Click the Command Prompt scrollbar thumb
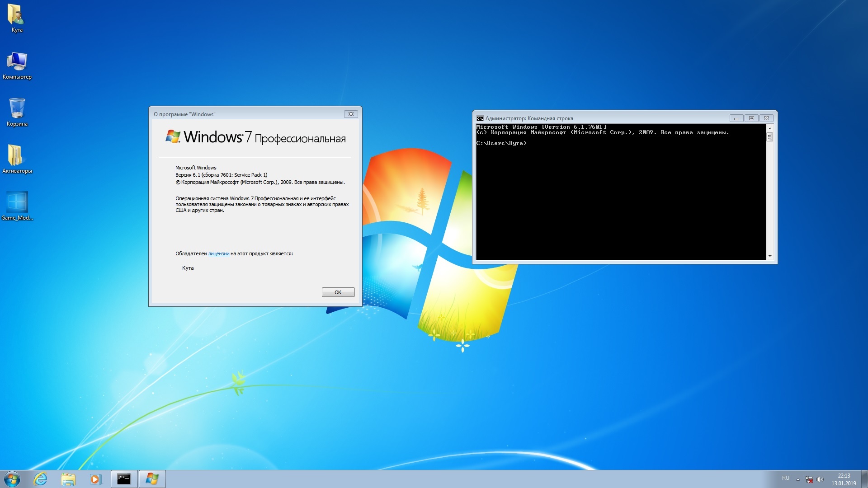 (x=770, y=137)
